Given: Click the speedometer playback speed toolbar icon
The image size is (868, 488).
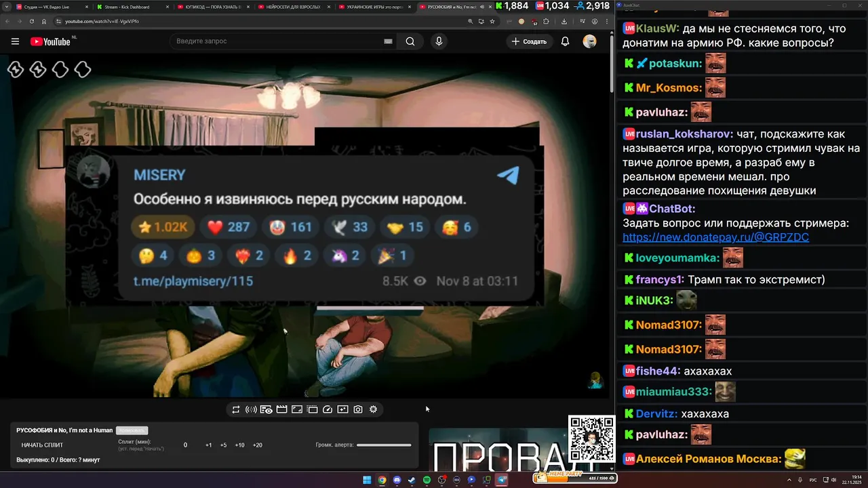Looking at the screenshot, I should (x=328, y=409).
